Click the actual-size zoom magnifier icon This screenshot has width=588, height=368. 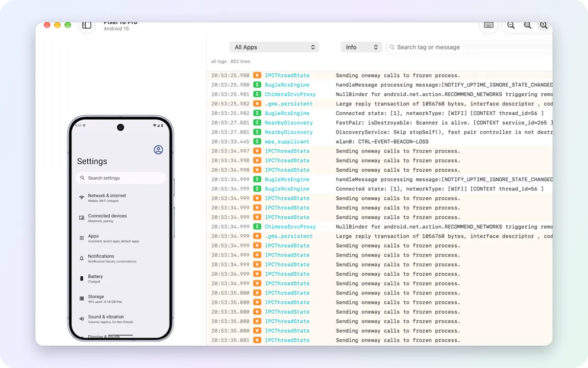pyautogui.click(x=543, y=25)
